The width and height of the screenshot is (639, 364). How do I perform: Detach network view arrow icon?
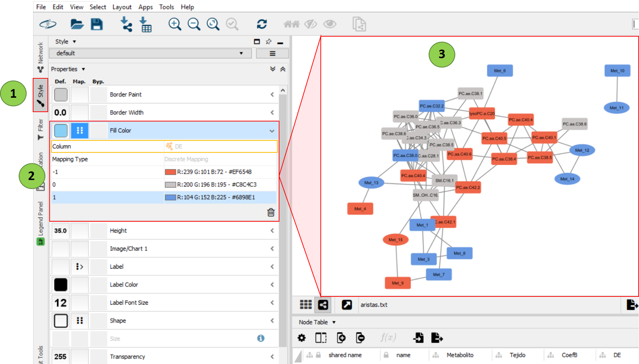click(x=347, y=305)
